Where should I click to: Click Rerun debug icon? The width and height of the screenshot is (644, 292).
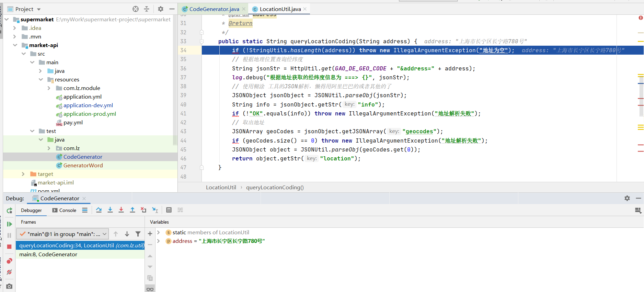(x=9, y=210)
